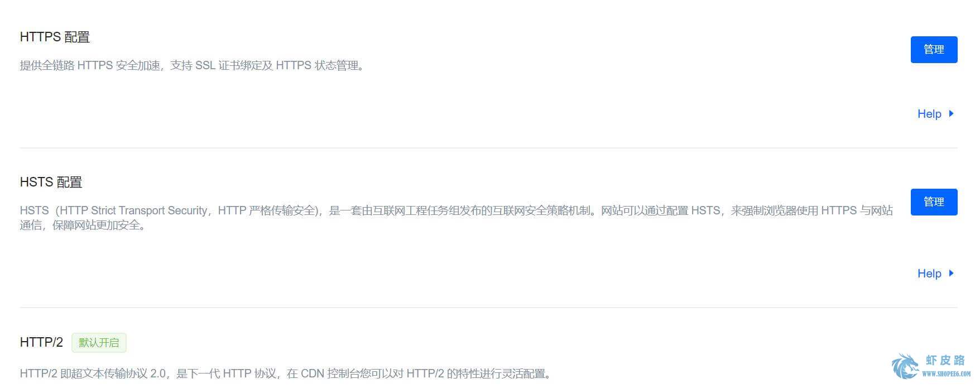Select the HTTP Strict Transport Security phrase

click(133, 210)
